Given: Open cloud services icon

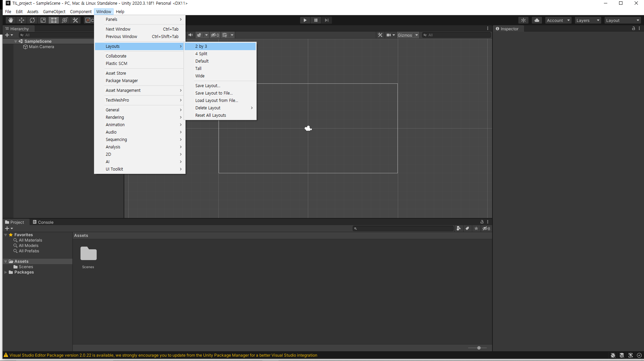Looking at the screenshot, I should pos(537,20).
